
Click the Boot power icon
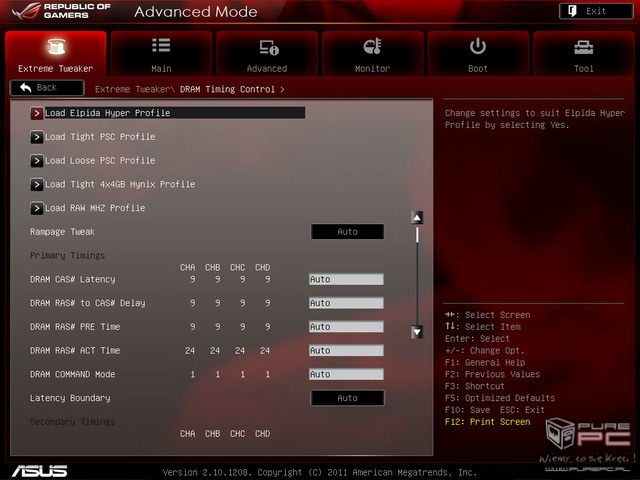tap(478, 46)
